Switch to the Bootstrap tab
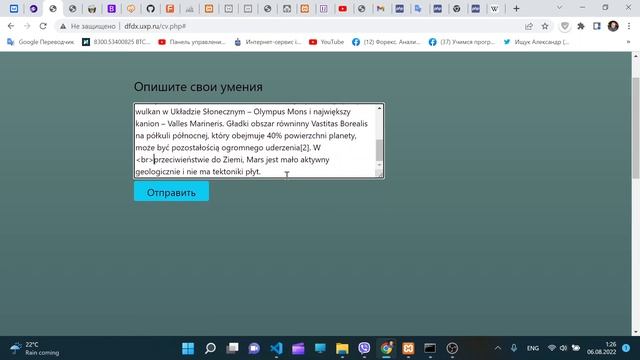The height and width of the screenshot is (360, 640). tap(111, 9)
